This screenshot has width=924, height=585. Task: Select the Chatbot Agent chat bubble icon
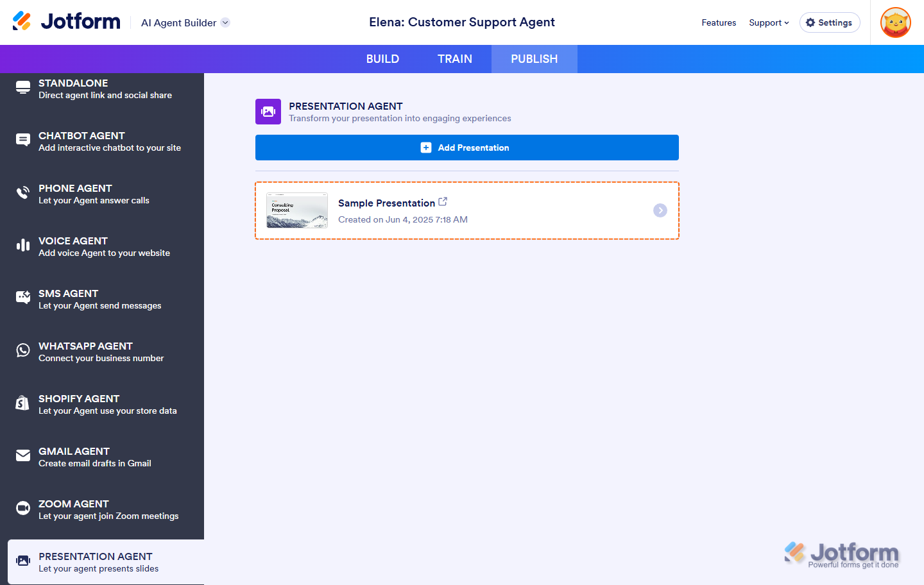point(23,140)
